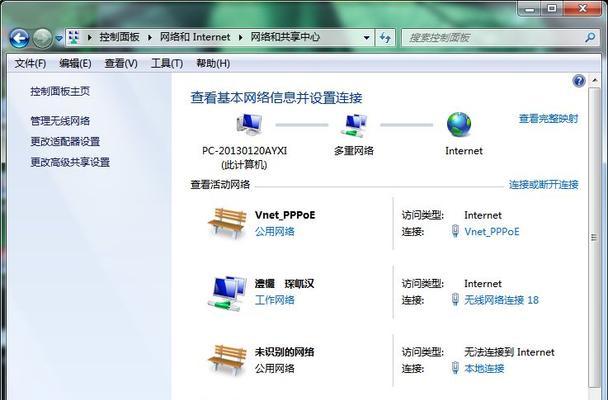Click the Vnet_PPPoE park bench icon
608x400 pixels.
pos(228,223)
